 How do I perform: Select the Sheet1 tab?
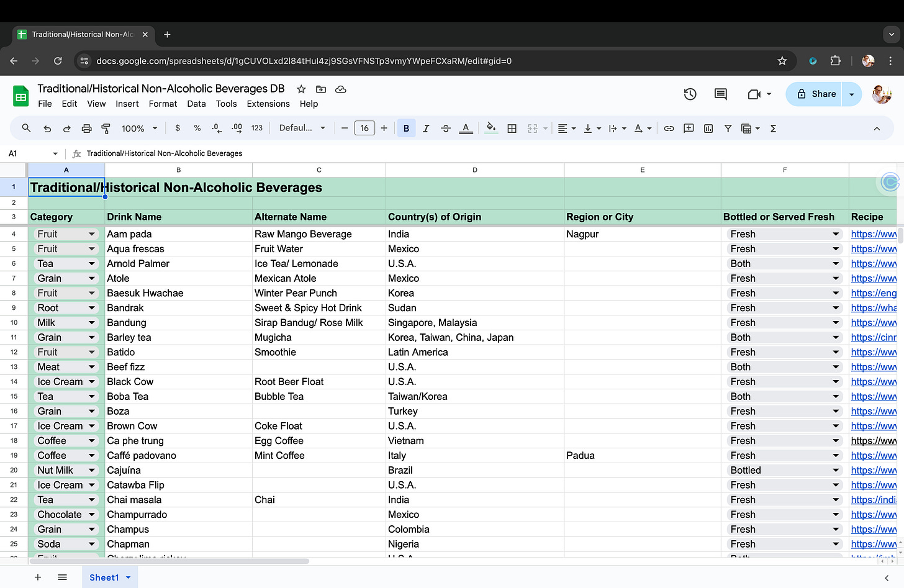pyautogui.click(x=110, y=577)
